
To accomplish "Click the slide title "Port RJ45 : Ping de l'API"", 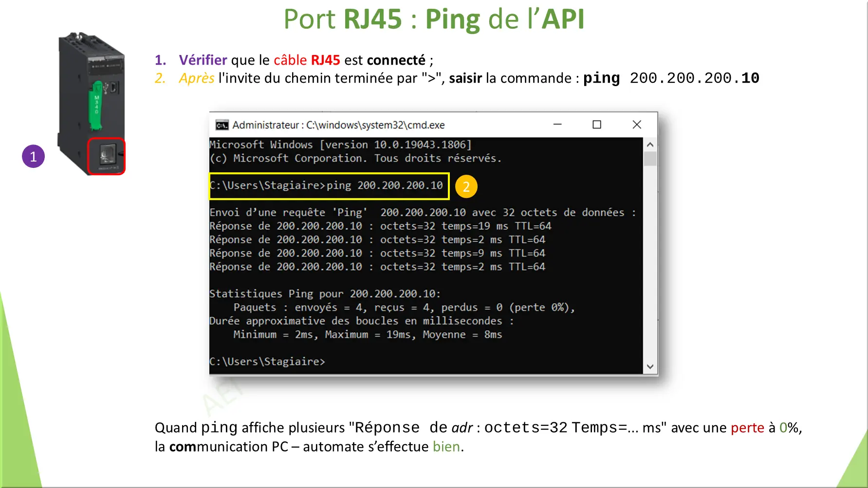I will 434,19.
